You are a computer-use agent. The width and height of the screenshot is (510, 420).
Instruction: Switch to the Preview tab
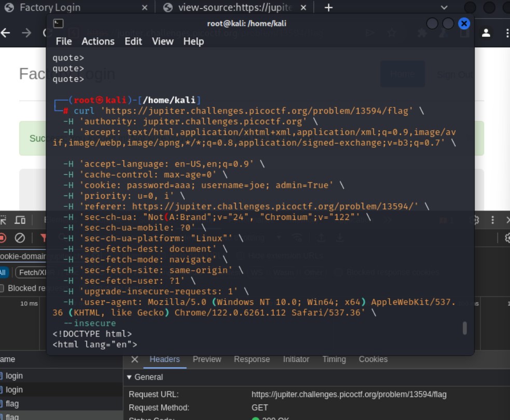[207, 359]
